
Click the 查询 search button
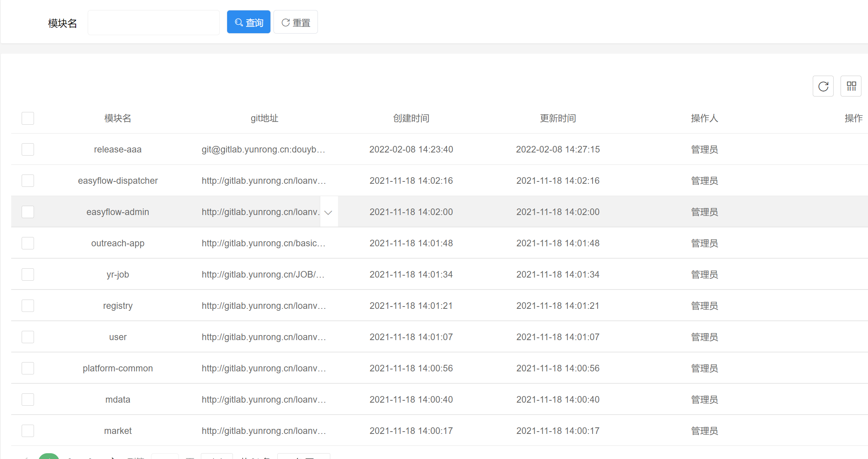tap(248, 22)
